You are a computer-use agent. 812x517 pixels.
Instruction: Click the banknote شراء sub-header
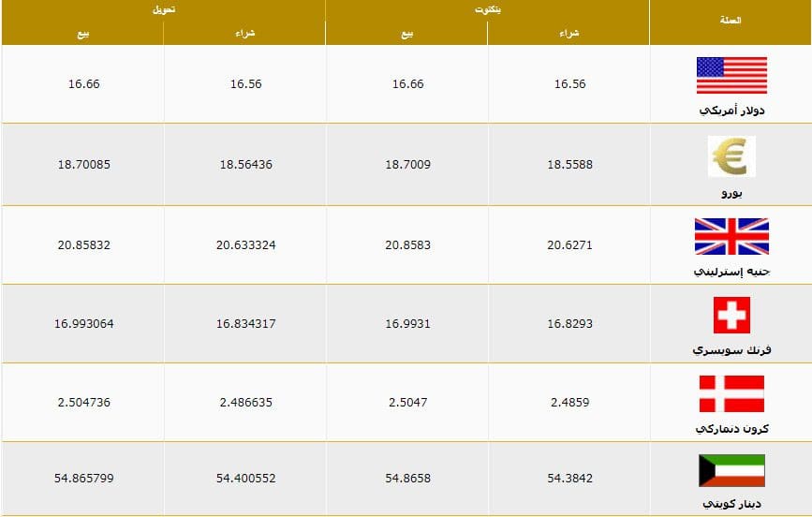(569, 34)
